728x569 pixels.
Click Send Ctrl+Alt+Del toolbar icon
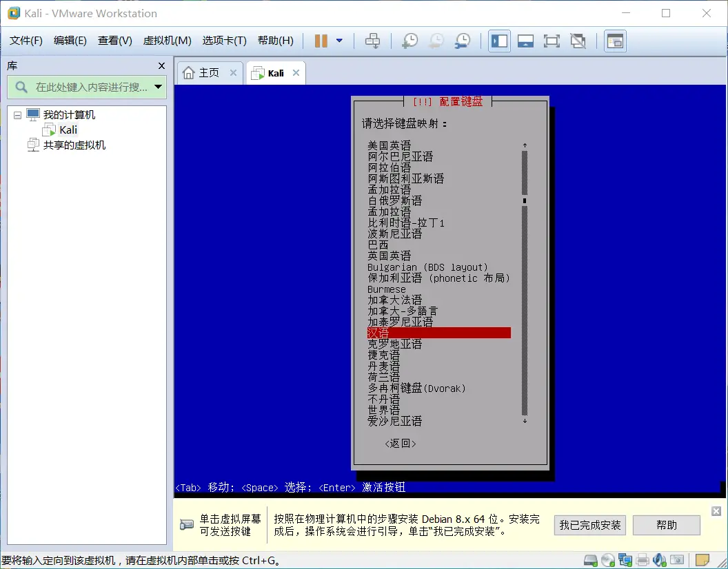(x=372, y=41)
